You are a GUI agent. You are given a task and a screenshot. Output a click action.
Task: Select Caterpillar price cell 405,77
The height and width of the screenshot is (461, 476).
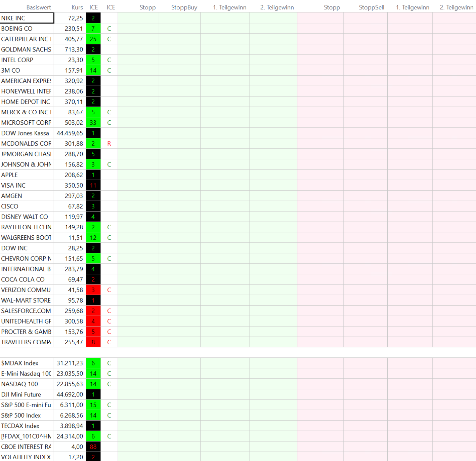(x=70, y=39)
